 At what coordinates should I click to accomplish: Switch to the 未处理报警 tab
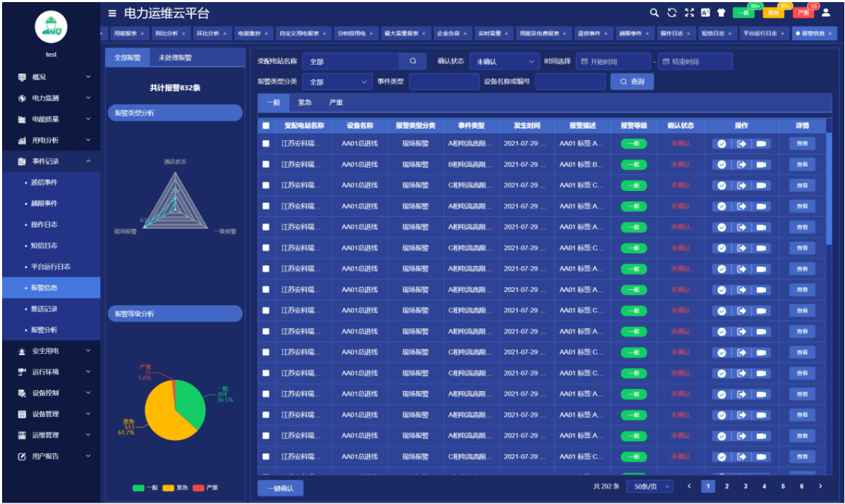coord(175,58)
